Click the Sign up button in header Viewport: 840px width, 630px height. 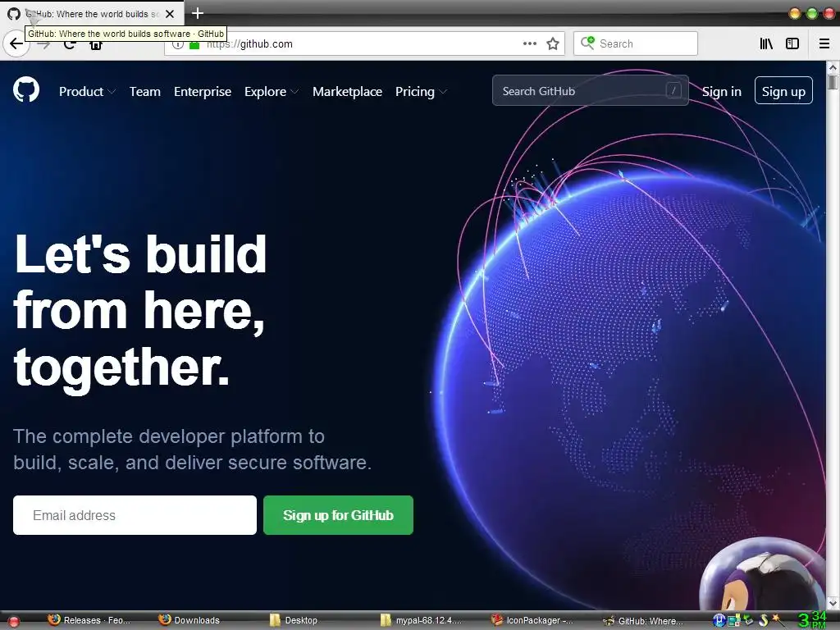[x=783, y=90]
